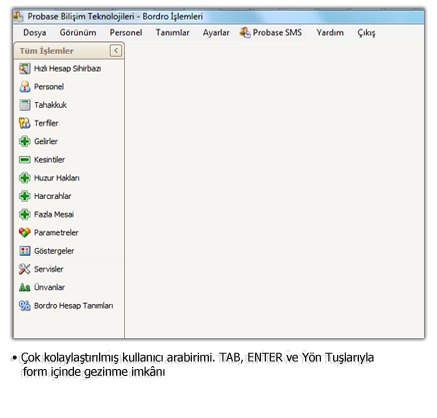437x418 pixels.
Task: Click the Probase SMS menu item
Action: (x=271, y=33)
